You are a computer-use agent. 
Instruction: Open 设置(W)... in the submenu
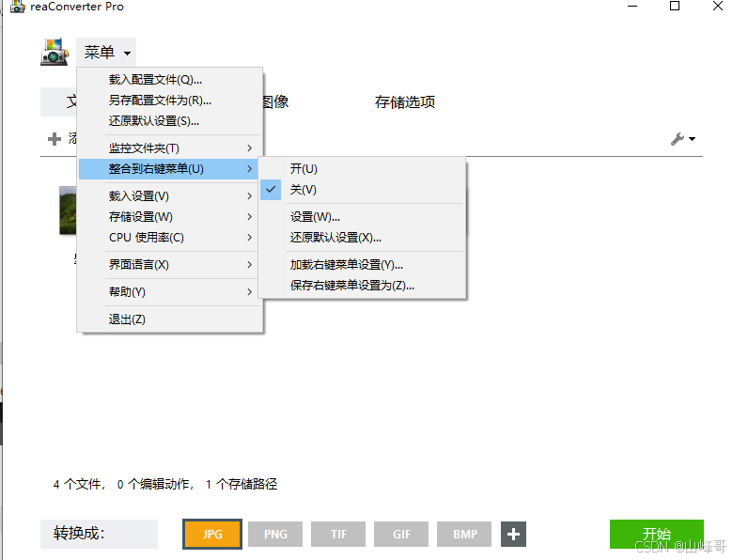(x=362, y=217)
